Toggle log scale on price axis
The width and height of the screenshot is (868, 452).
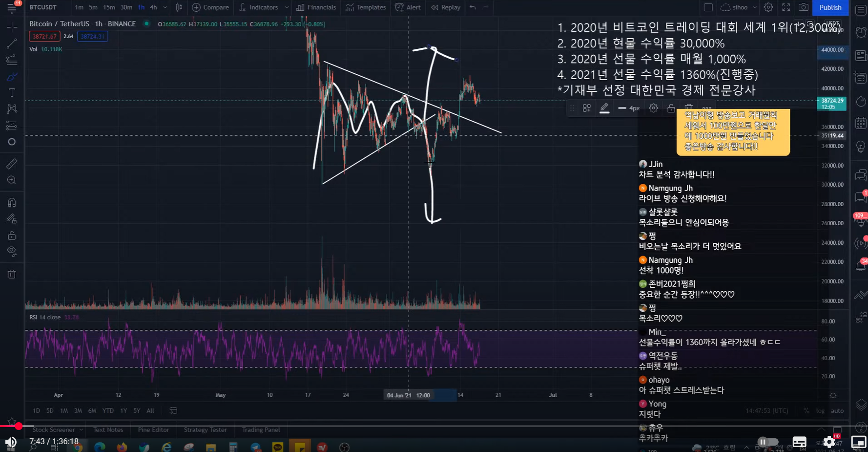coord(820,410)
